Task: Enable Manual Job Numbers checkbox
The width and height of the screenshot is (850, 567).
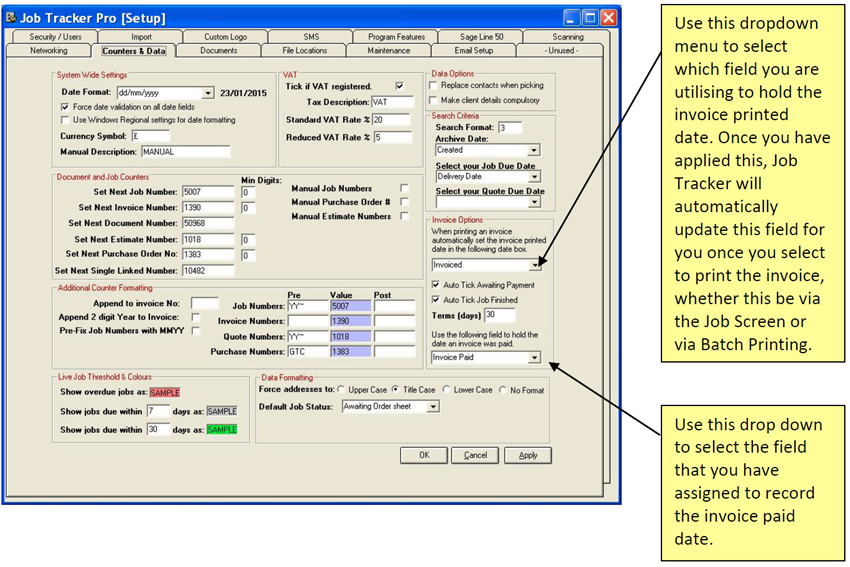Action: point(404,188)
